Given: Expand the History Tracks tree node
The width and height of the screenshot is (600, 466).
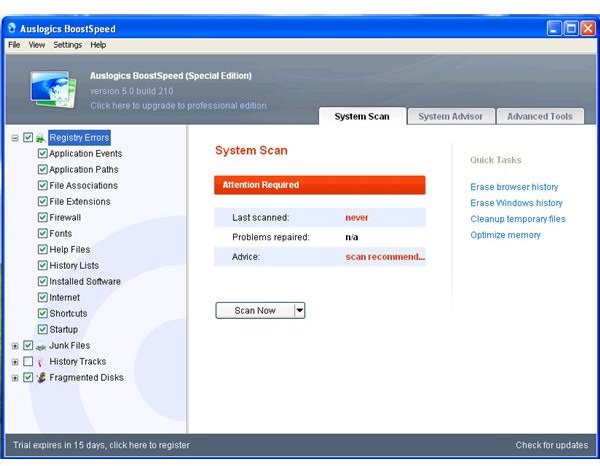Looking at the screenshot, I should point(15,362).
